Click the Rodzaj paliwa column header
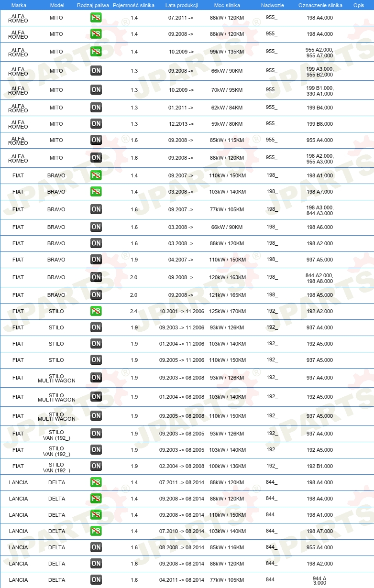374x588 pixels. [93, 5]
